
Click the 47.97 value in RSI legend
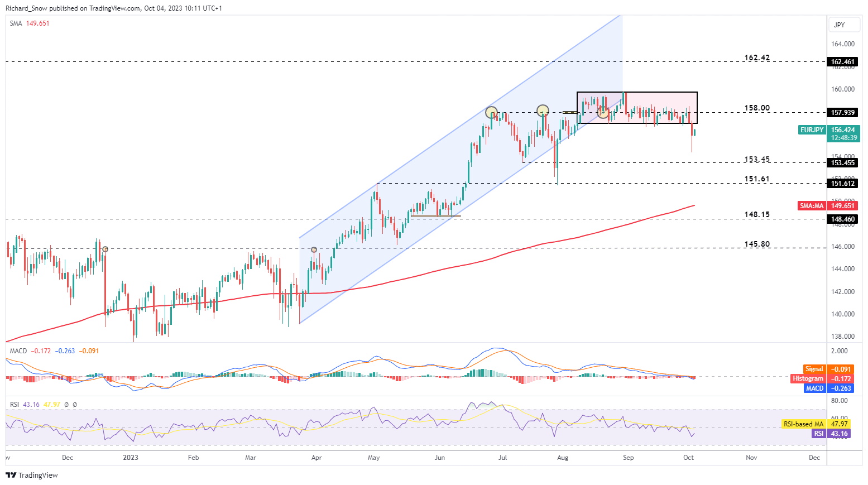pos(52,405)
